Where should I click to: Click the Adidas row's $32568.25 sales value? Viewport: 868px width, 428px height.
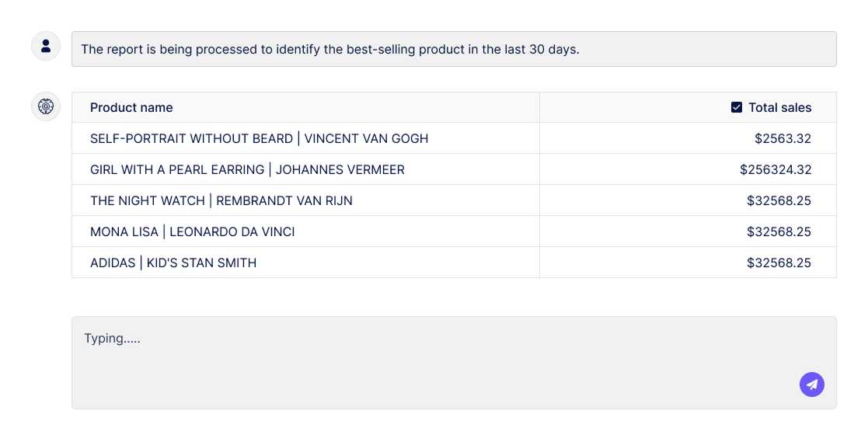click(x=779, y=263)
